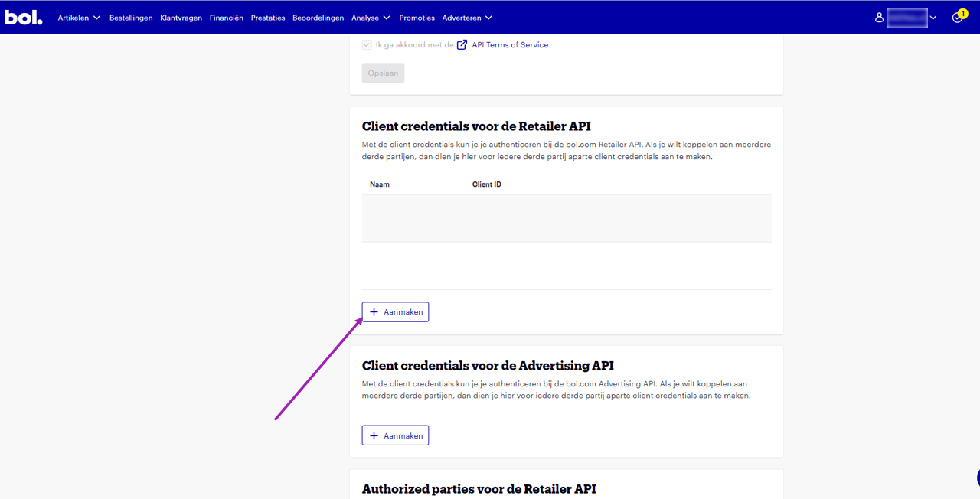Go to bol. logo home
The width and height of the screenshot is (980, 499).
point(24,17)
